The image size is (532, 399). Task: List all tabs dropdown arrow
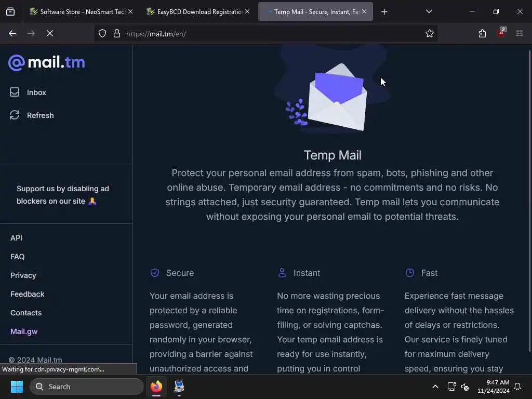pos(429,11)
